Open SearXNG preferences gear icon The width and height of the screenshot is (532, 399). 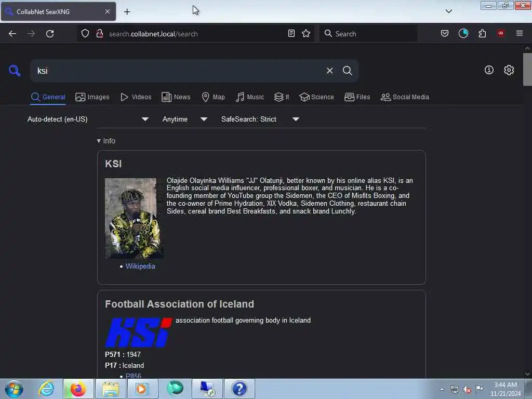tap(509, 70)
